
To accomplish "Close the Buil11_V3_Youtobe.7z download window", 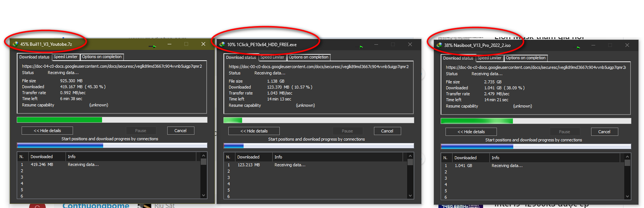I will point(203,44).
